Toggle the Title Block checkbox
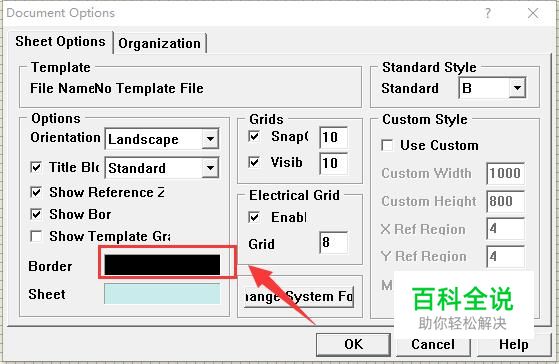Image resolution: width=559 pixels, height=364 pixels. click(x=36, y=167)
